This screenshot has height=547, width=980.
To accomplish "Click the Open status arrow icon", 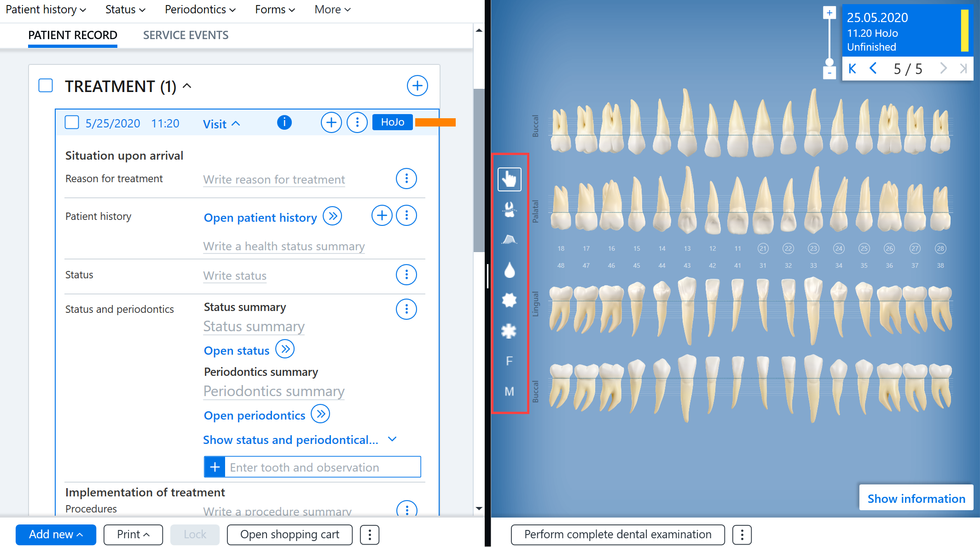I will point(285,349).
